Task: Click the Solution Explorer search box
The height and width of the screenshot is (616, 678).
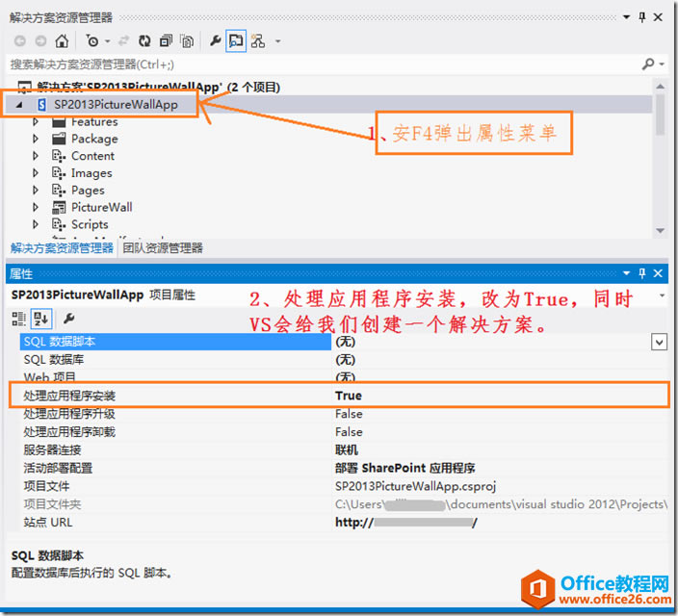Action: coord(322,64)
